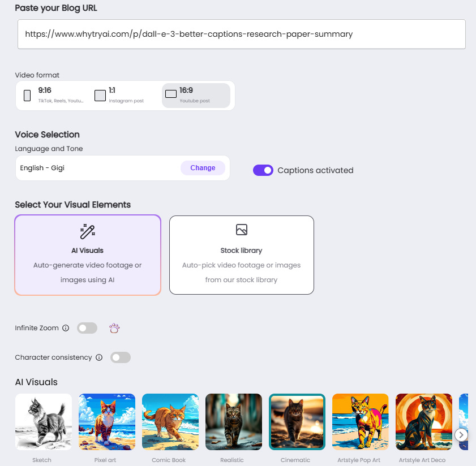Enable the Infinite Zoom toggle
The height and width of the screenshot is (466, 476).
coord(87,328)
